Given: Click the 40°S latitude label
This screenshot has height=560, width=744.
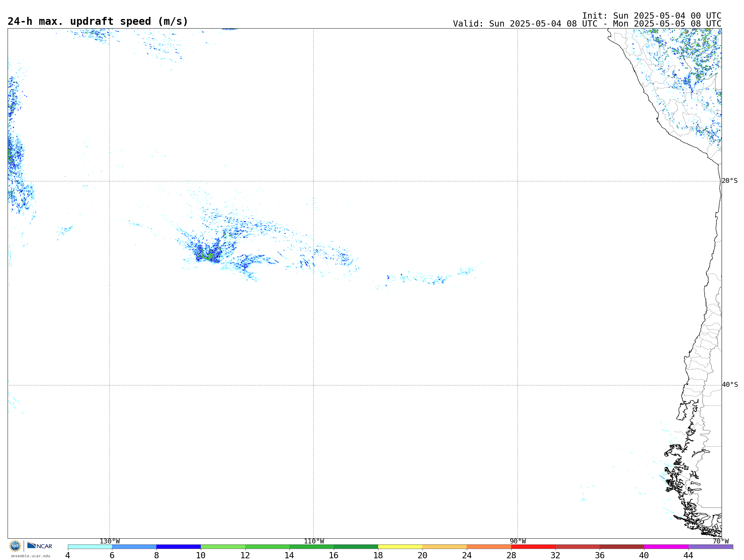Looking at the screenshot, I should [x=730, y=385].
